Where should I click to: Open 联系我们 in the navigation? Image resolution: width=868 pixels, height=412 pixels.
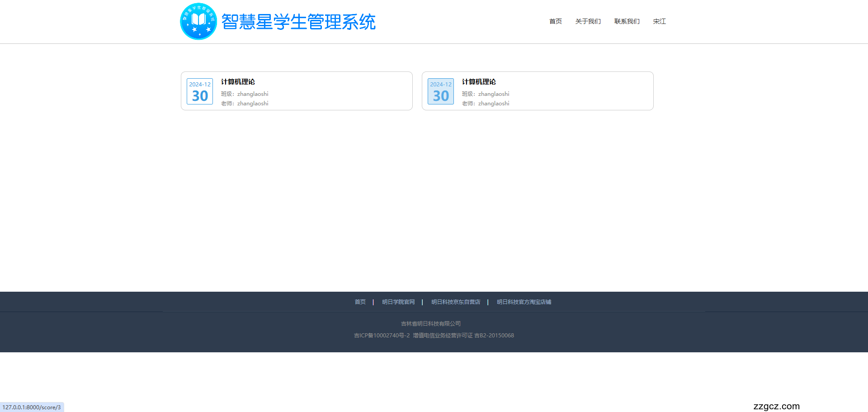pos(627,21)
